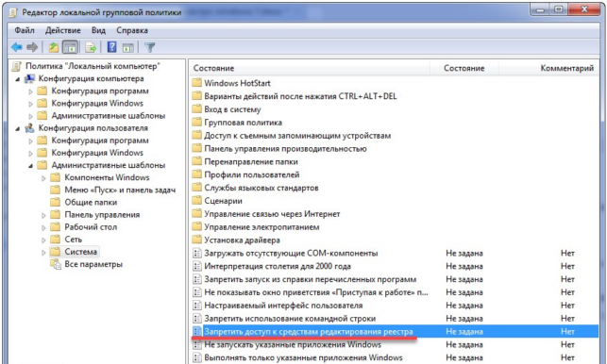Click the Forward arrow toolbar icon
This screenshot has height=364, width=607.
(x=32, y=47)
